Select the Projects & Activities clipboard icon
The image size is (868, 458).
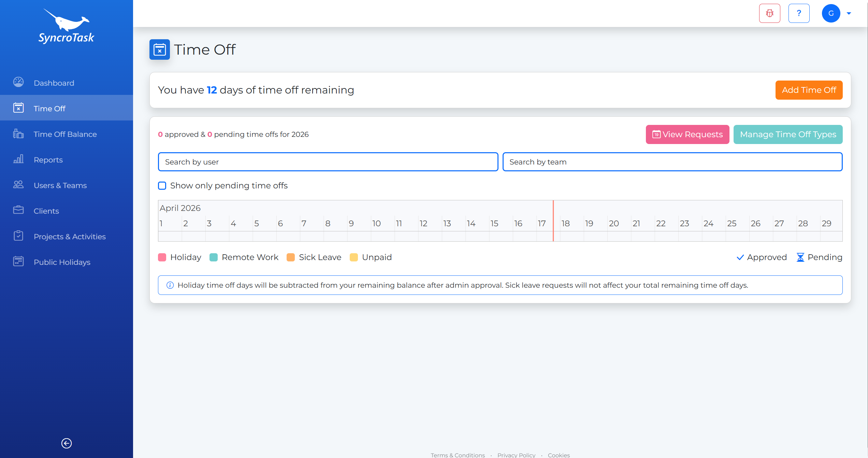pos(18,236)
